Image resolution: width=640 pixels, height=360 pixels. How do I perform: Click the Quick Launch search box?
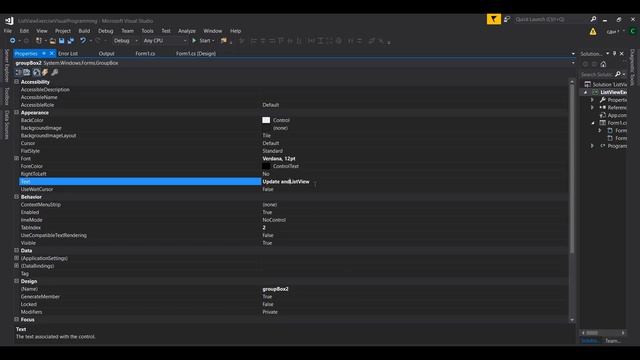(551, 19)
